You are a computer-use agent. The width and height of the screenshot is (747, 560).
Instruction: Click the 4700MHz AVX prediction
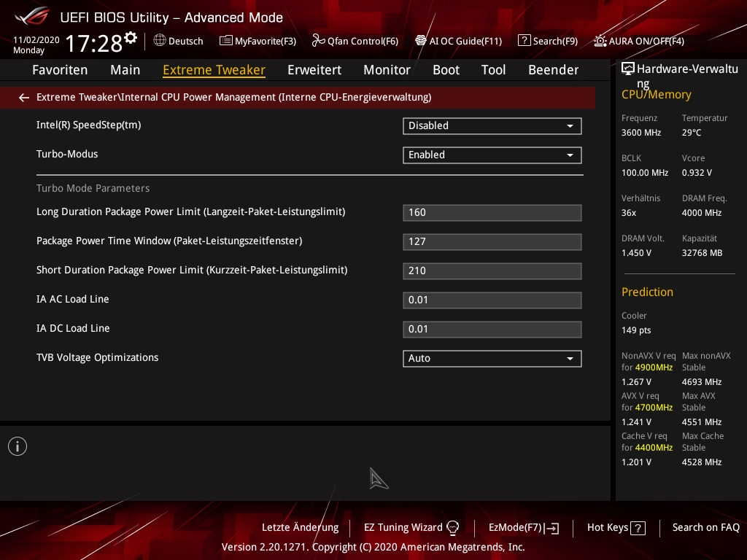pos(654,408)
